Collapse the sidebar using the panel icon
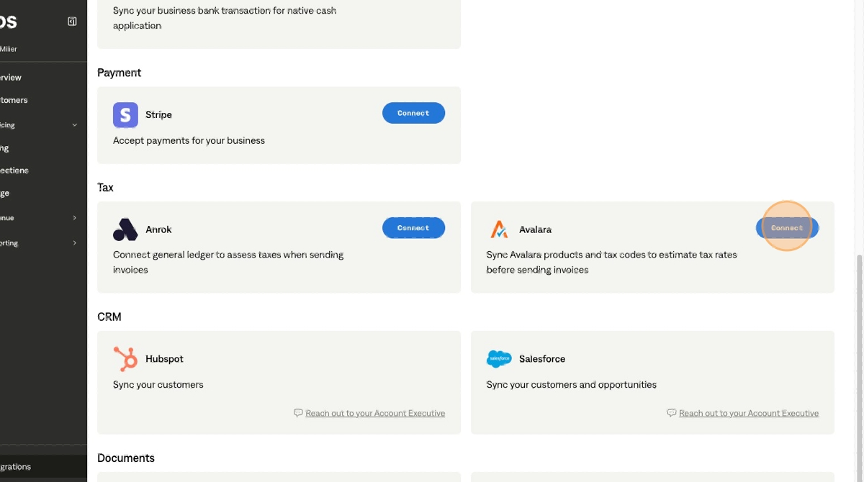The width and height of the screenshot is (864, 482). tap(72, 21)
